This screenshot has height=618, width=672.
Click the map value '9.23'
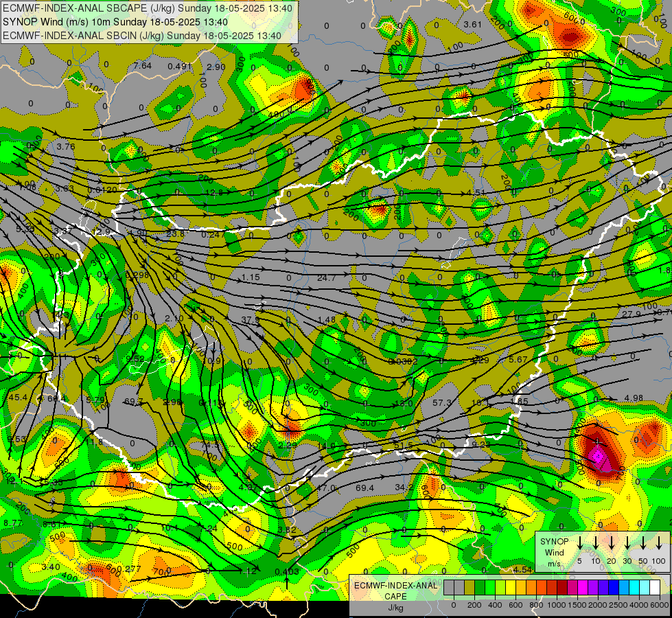pyautogui.click(x=481, y=445)
